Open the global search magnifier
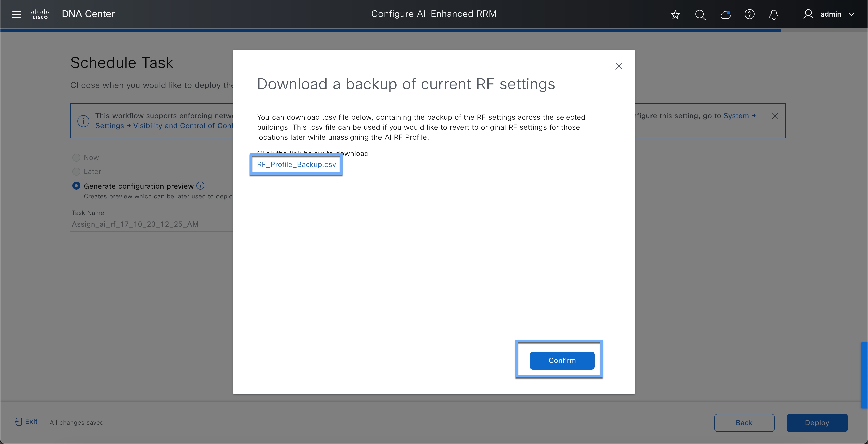Viewport: 868px width, 444px height. [x=700, y=15]
